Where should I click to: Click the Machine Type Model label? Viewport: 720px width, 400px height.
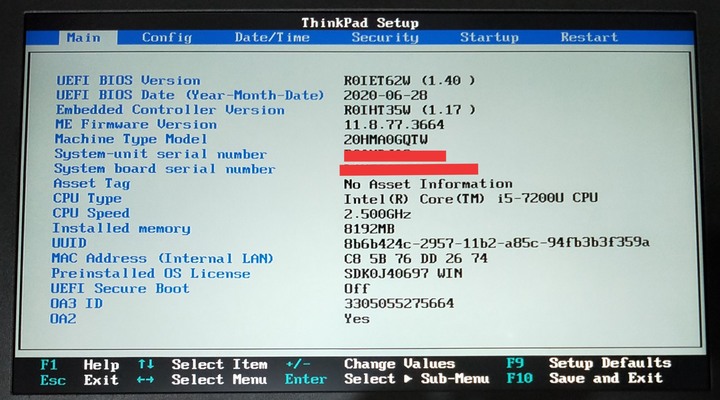tap(131, 139)
